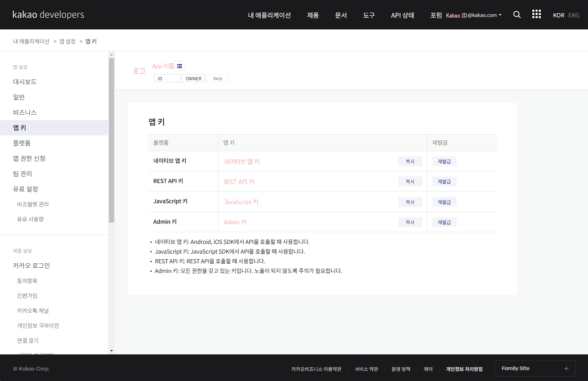Open 비즈월렛 관리 in the sidebar
Viewport: 588px width, 381px height.
point(33,204)
